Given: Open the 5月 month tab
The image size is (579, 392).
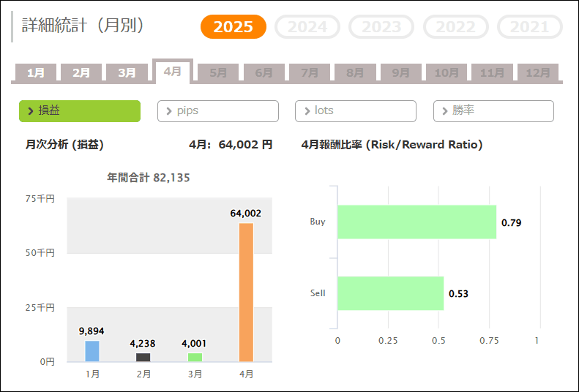Looking at the screenshot, I should click(x=218, y=72).
